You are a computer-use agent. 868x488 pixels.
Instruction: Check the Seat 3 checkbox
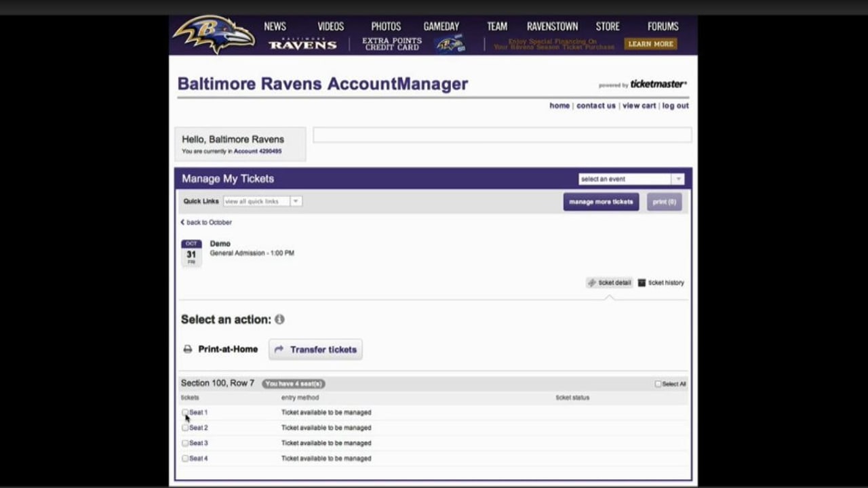tap(185, 443)
